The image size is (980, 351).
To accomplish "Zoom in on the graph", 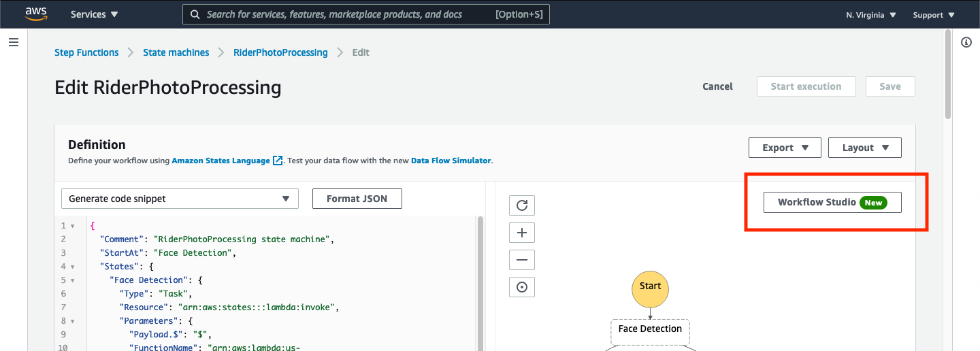I will tap(522, 233).
